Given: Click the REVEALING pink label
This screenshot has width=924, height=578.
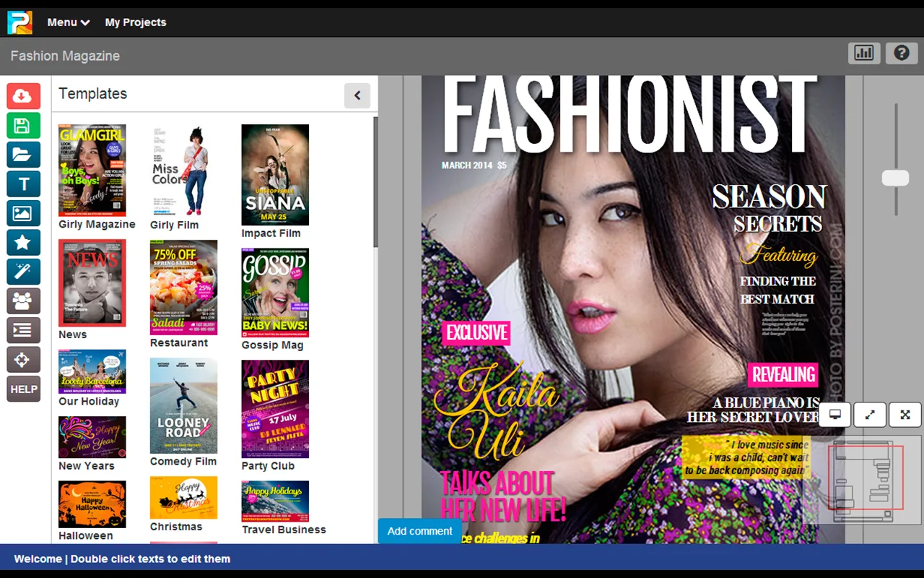Looking at the screenshot, I should tap(783, 374).
